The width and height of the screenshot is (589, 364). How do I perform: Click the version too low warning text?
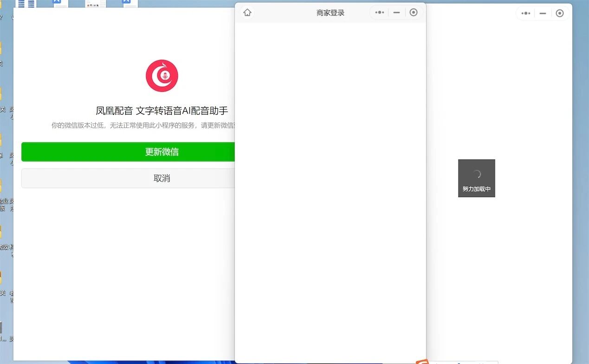(143, 125)
